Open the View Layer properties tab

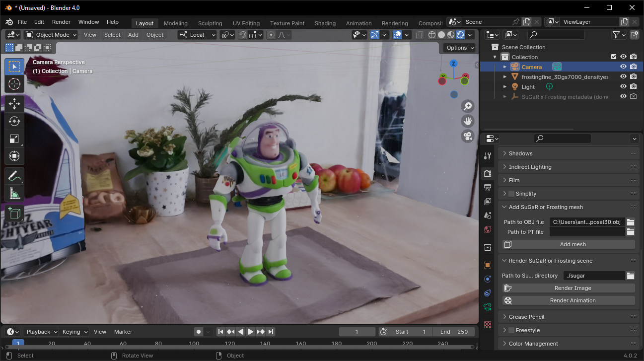pos(488,202)
